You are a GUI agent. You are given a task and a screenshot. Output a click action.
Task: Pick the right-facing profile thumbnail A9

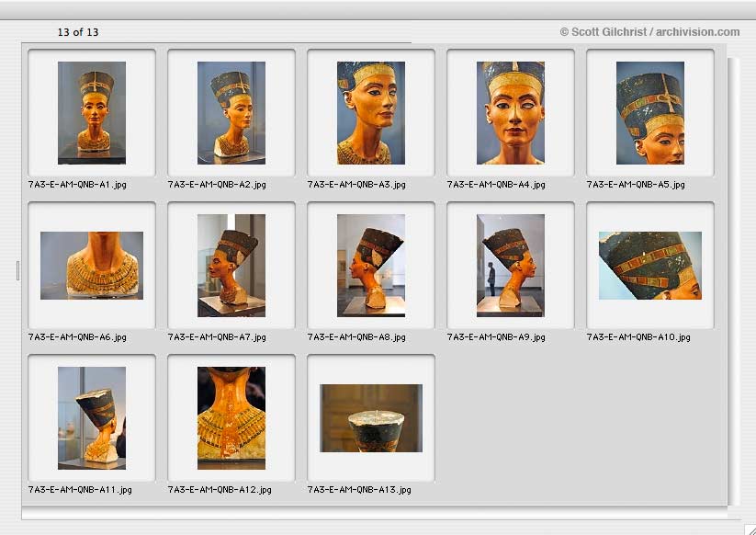(511, 266)
